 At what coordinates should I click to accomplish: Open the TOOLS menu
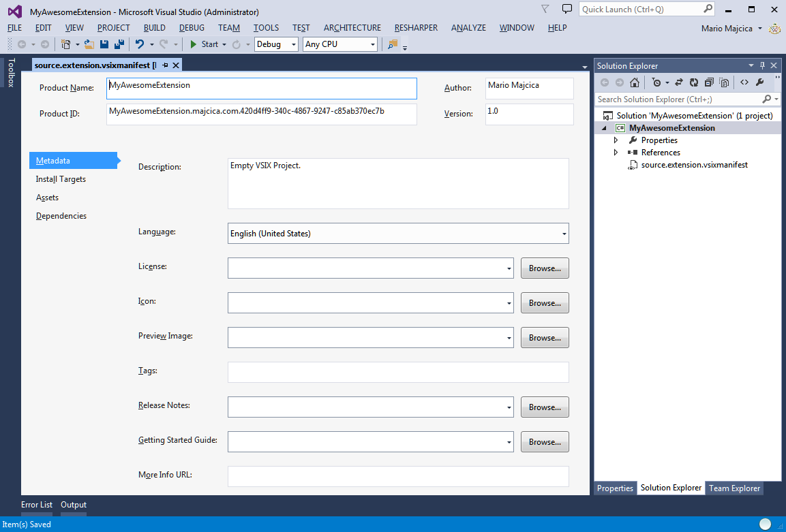point(266,28)
